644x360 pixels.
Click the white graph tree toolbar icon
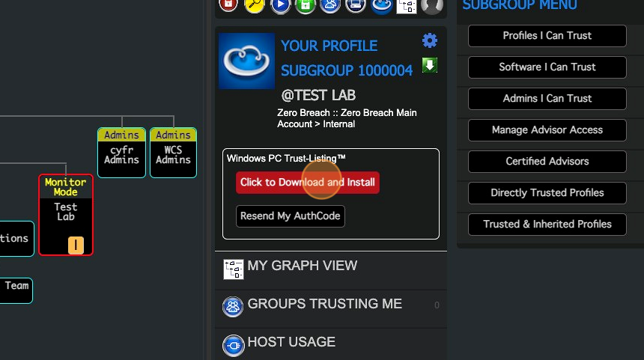(407, 5)
